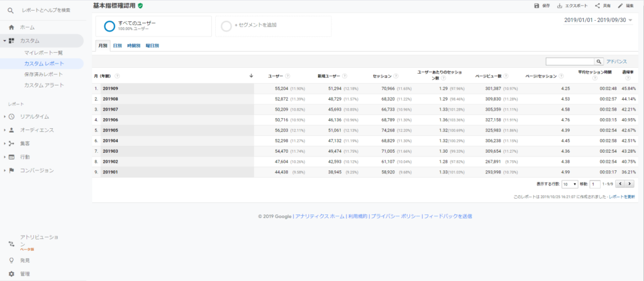This screenshot has width=644, height=281.
Task: Switch to the 日別 tab
Action: tap(117, 46)
